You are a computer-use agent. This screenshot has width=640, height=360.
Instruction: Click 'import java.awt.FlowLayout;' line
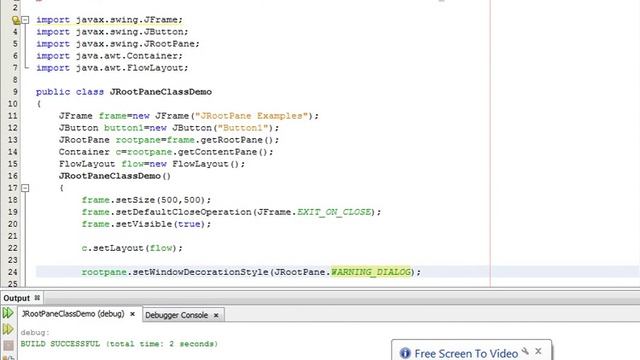112,68
